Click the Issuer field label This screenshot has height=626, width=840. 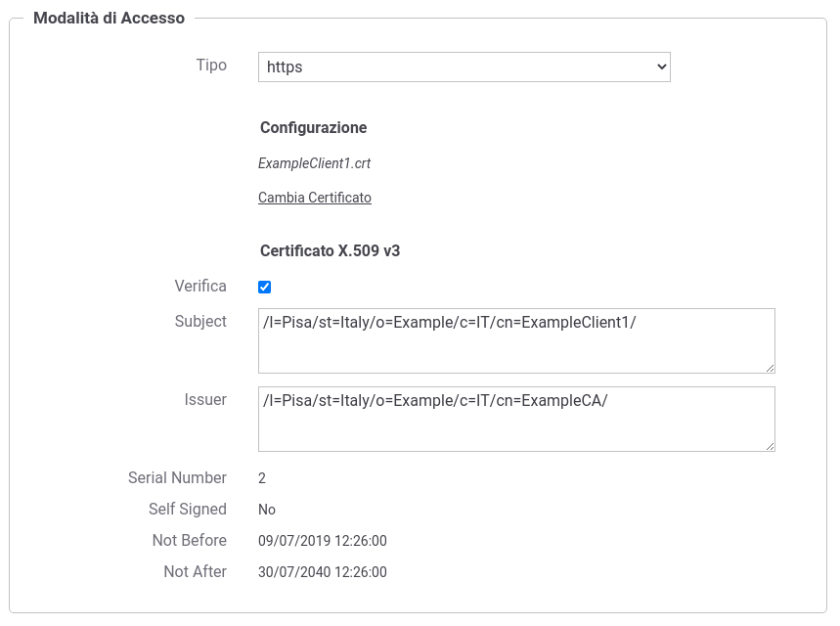click(205, 400)
